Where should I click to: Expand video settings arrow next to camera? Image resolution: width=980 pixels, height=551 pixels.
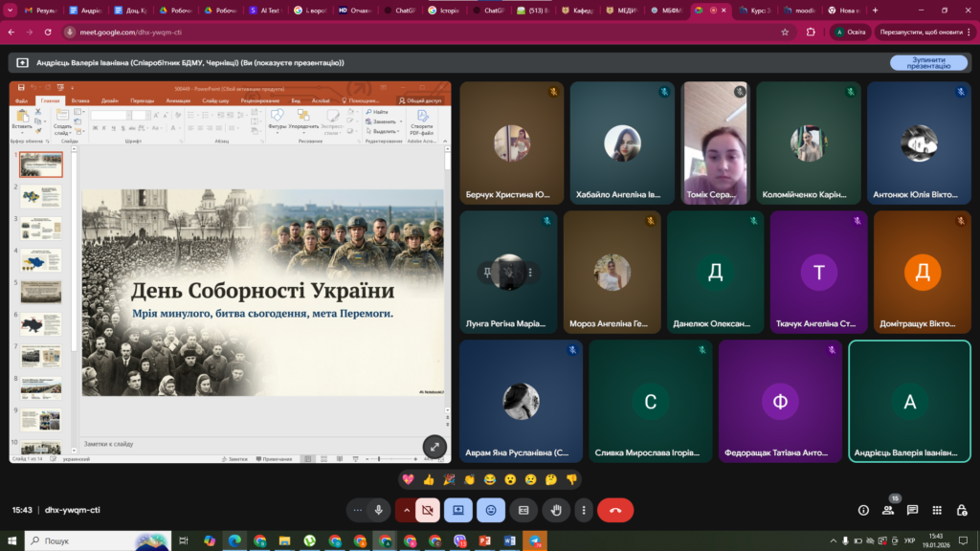click(406, 510)
